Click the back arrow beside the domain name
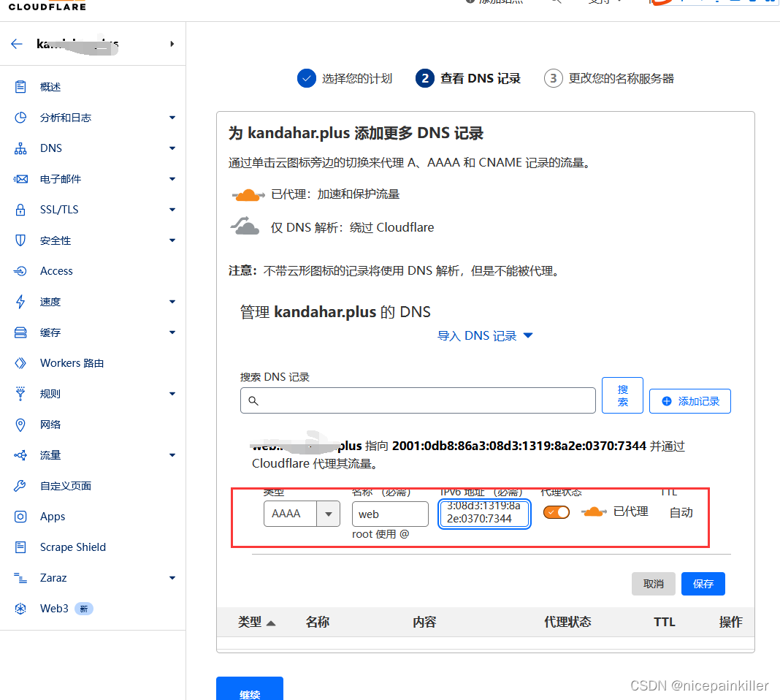This screenshot has height=700, width=780. tap(17, 44)
